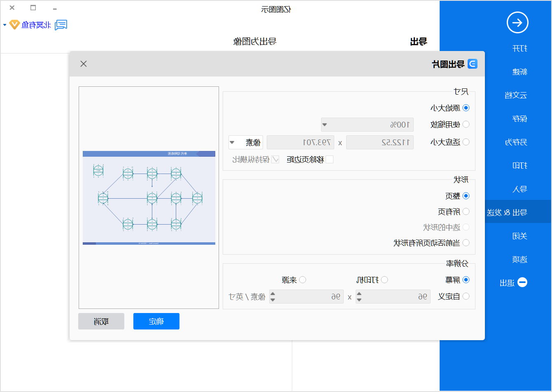Select 导出 & 发送 sidebar item
The image size is (552, 392).
pos(518,211)
